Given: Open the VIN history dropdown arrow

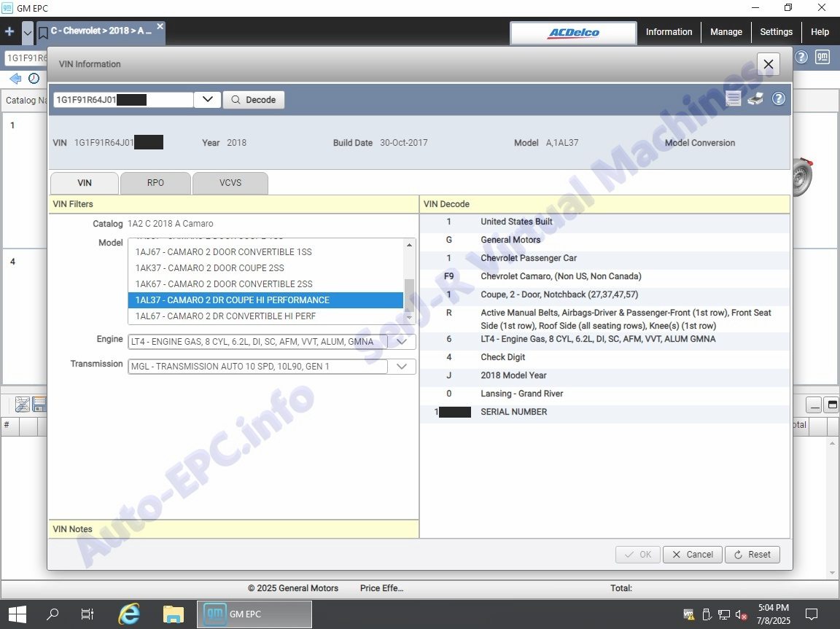Looking at the screenshot, I should coord(207,100).
